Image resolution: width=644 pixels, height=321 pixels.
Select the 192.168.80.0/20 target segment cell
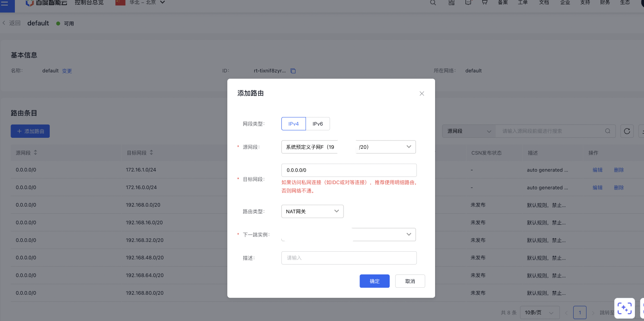[x=145, y=293]
